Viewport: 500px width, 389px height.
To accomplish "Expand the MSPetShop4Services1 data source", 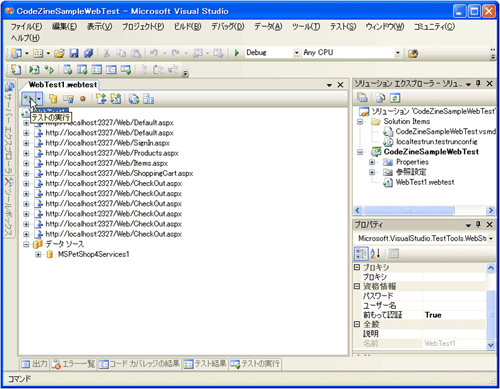I will [38, 255].
